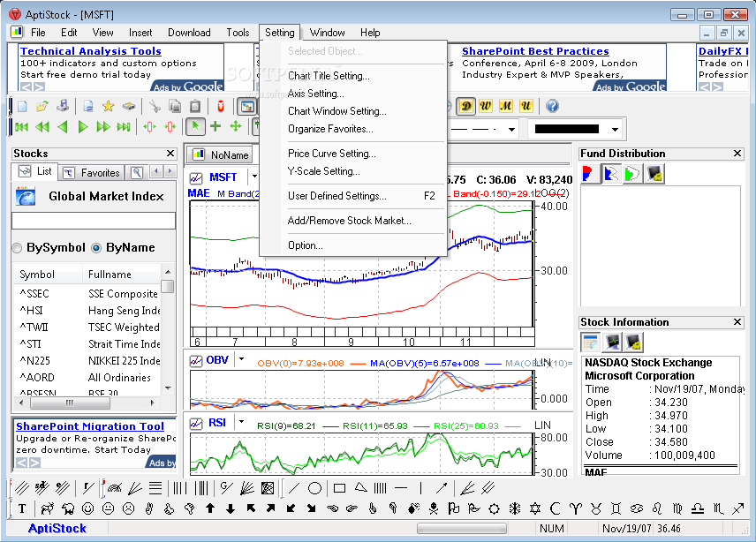The height and width of the screenshot is (542, 756).
Task: Click the Paste clipboard icon
Action: (x=195, y=106)
